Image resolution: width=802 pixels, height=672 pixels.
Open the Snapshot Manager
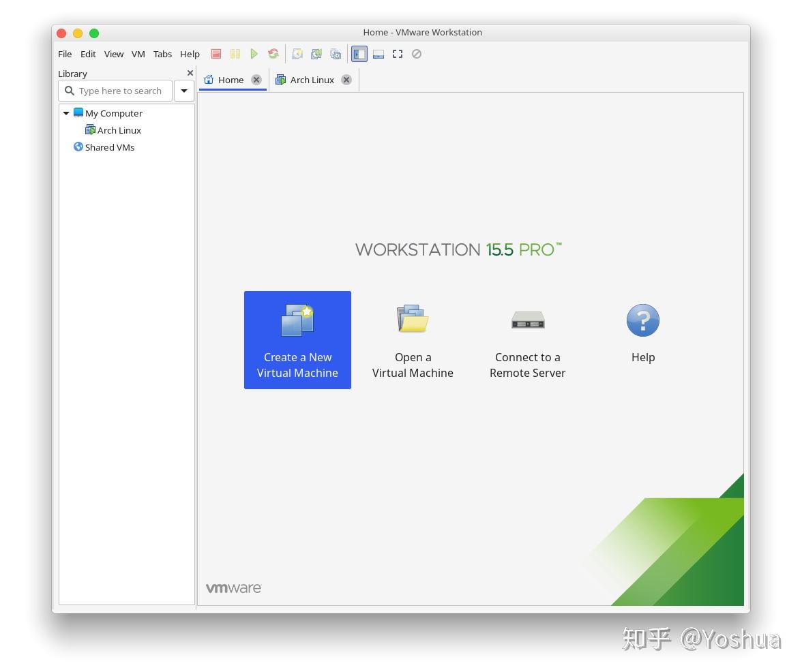335,54
